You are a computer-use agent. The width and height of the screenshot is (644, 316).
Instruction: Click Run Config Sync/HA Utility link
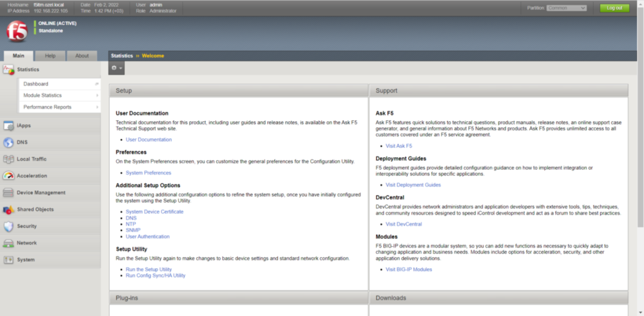tap(156, 276)
